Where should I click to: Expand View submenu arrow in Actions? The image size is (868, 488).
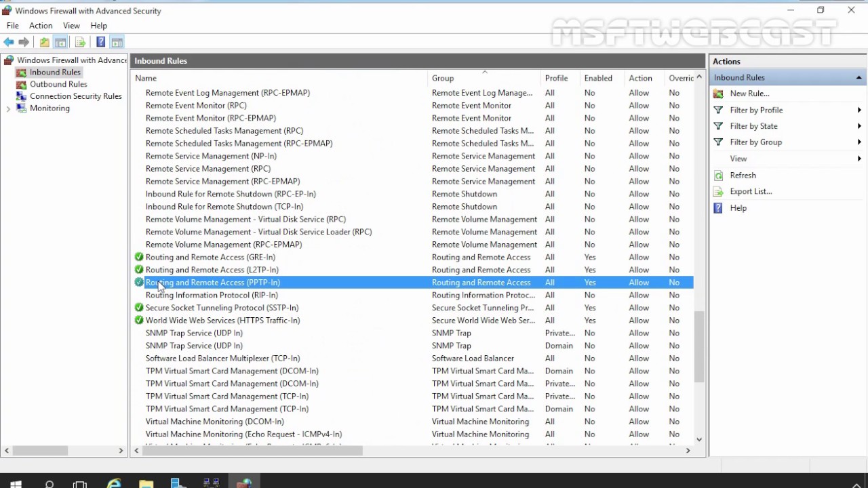(859, 159)
